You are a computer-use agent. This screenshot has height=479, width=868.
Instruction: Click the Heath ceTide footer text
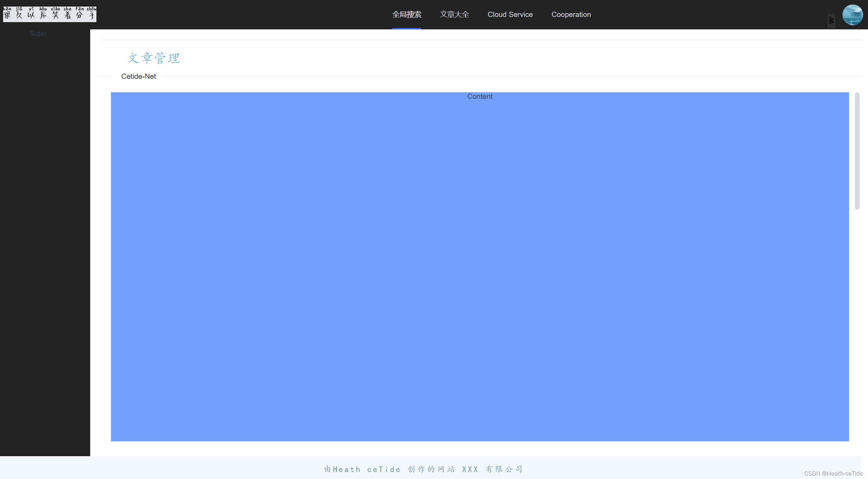click(366, 469)
